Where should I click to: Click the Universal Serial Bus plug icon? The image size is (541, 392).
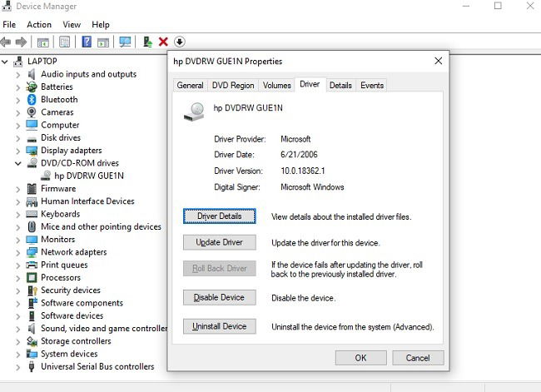[32, 366]
